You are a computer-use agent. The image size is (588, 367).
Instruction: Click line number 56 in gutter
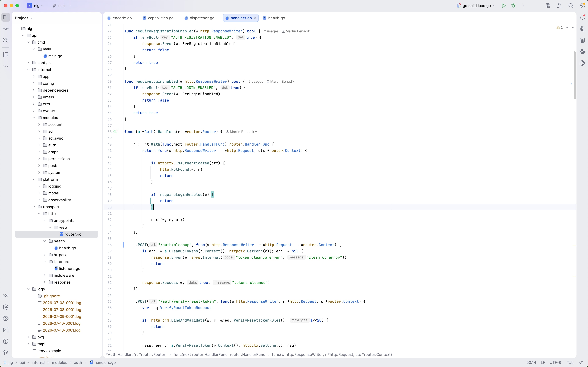point(110,245)
